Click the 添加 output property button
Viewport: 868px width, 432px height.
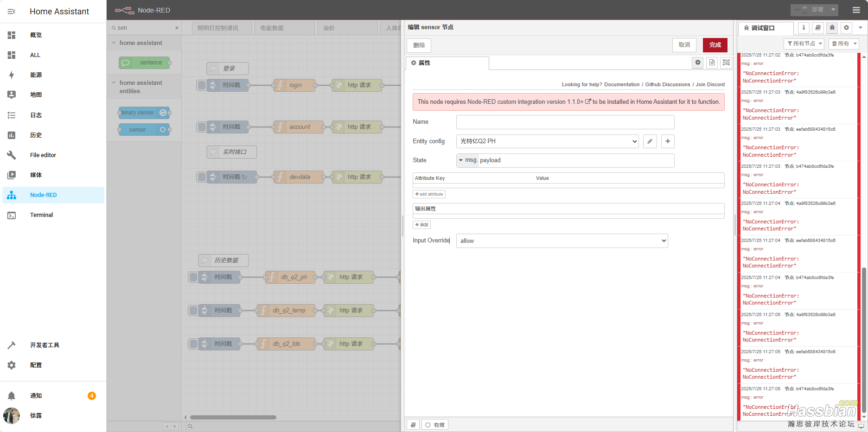[422, 225]
